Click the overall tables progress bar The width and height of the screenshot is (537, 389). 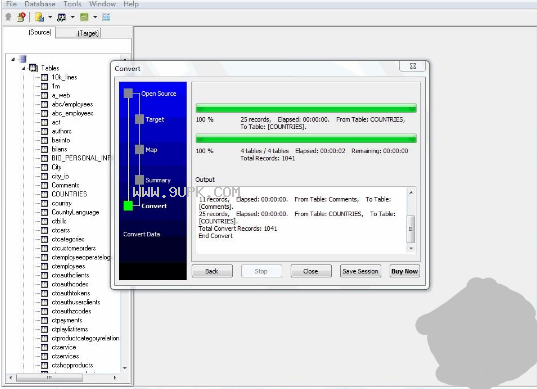pyautogui.click(x=306, y=139)
